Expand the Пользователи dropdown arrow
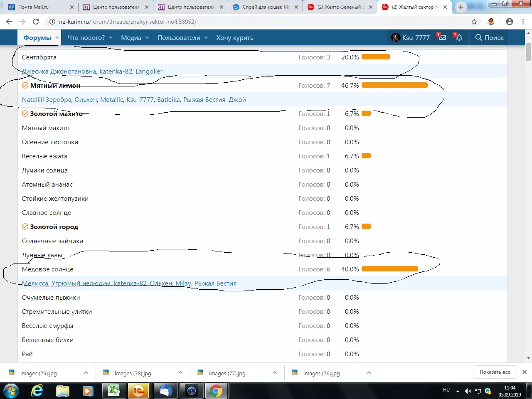This screenshot has height=399, width=532. (x=206, y=38)
